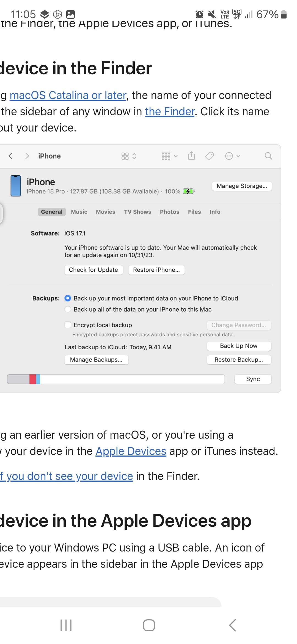Viewport: 297px width, 644px height.
Task: Click the tag icon in Finder toolbar
Action: (210, 156)
